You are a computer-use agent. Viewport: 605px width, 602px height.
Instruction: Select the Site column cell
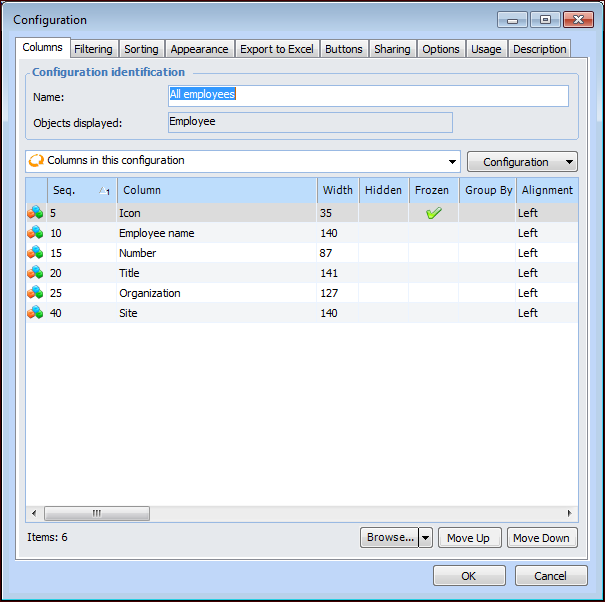[217, 313]
